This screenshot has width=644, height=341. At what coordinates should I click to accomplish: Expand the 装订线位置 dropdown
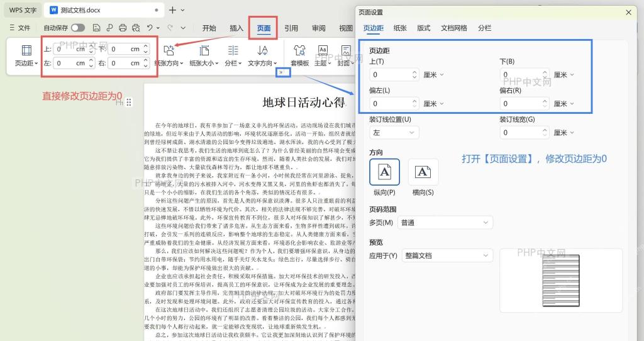tap(394, 133)
